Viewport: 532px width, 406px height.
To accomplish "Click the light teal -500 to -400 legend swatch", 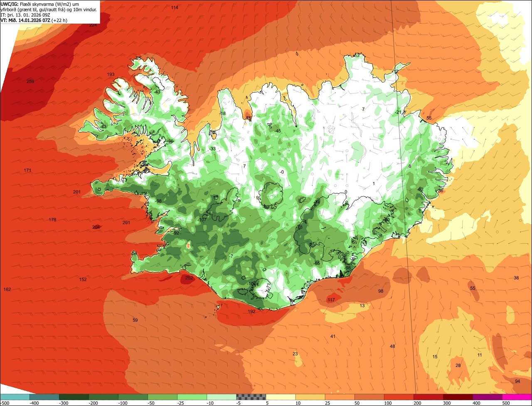I will click(x=15, y=397).
